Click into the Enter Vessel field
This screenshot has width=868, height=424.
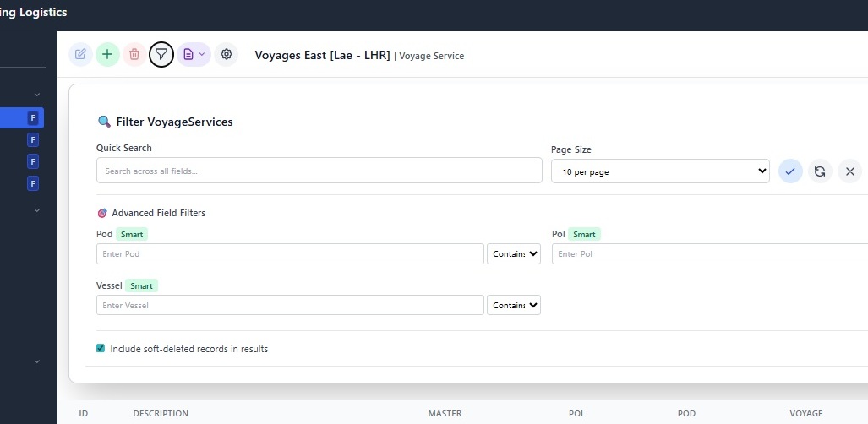290,305
